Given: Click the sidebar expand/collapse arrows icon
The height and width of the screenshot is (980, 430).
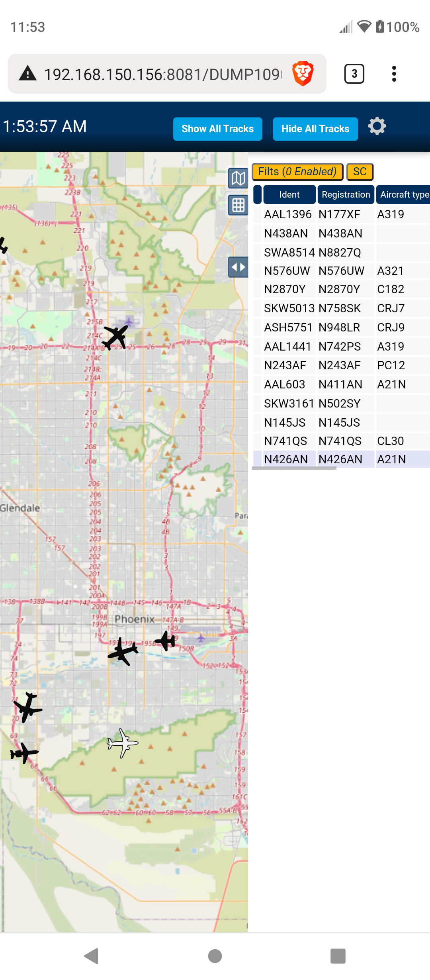Looking at the screenshot, I should [238, 267].
